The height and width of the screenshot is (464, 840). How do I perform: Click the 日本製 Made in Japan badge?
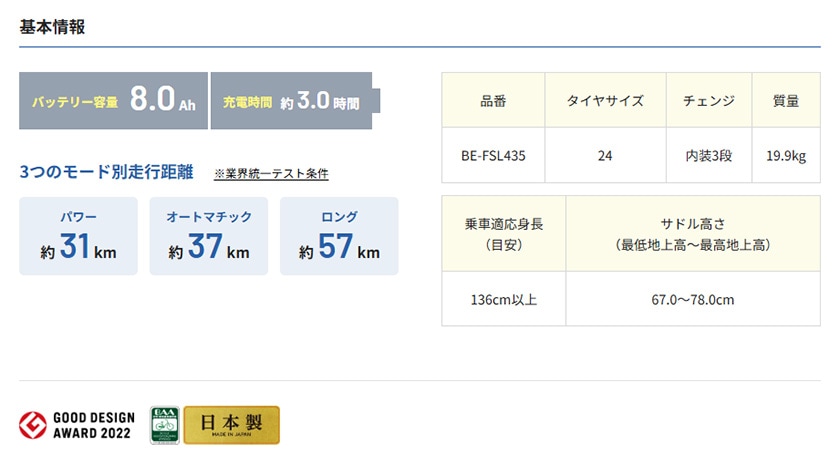231,425
